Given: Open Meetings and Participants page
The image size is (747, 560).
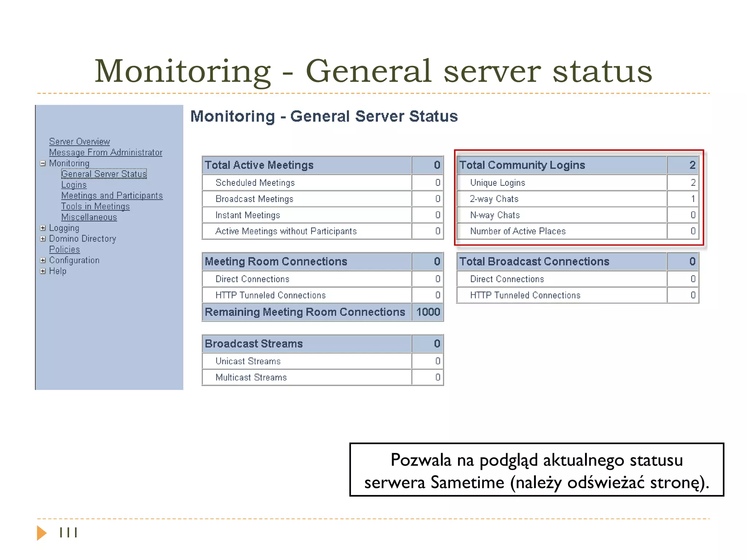Looking at the screenshot, I should 112,195.
